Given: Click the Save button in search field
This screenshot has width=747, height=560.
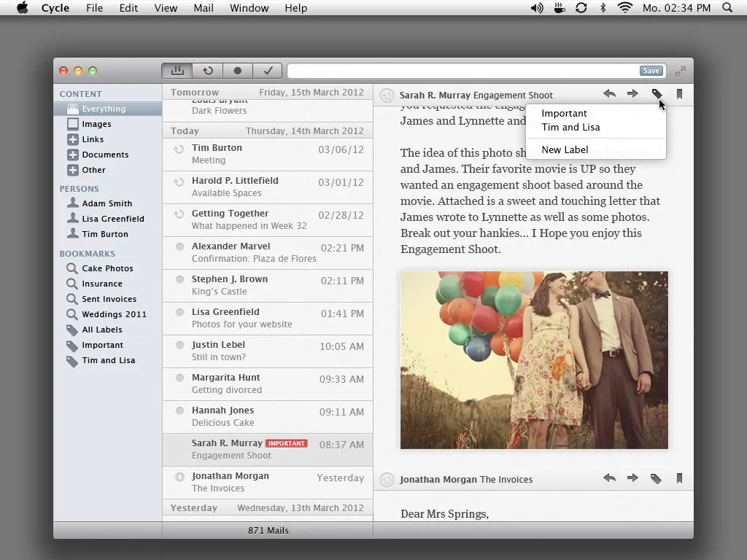Looking at the screenshot, I should click(x=651, y=71).
